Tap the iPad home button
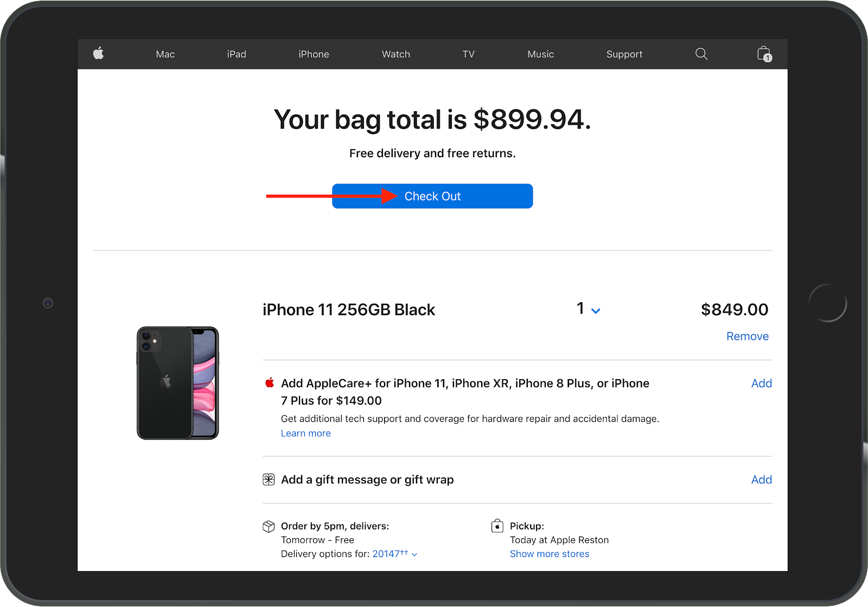This screenshot has height=607, width=868. pos(828,303)
